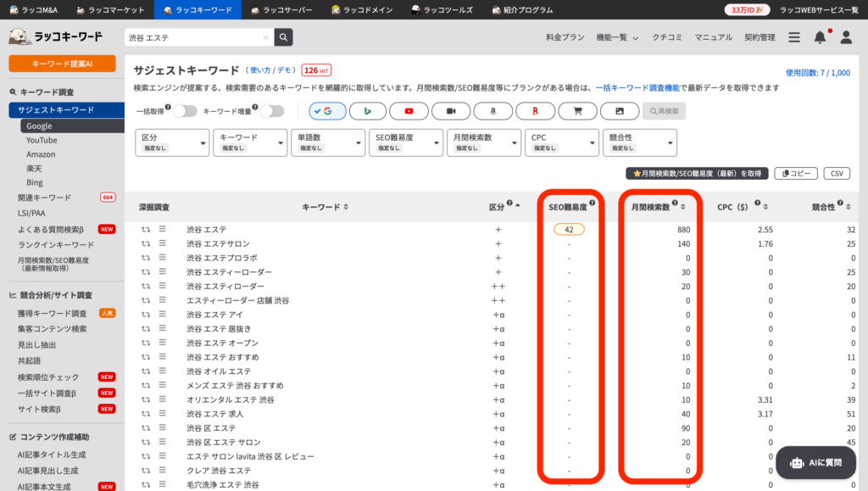Click the magnifier search button

[x=283, y=37]
